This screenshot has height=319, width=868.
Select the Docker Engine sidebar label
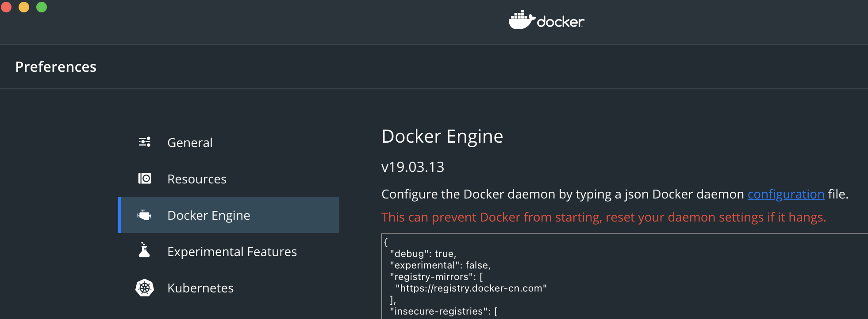209,215
